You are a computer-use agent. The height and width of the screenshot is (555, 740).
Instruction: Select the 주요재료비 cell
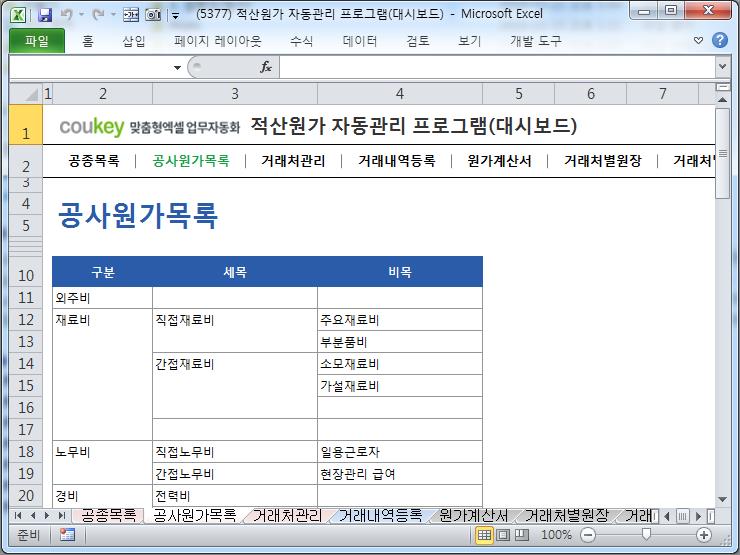[400, 320]
